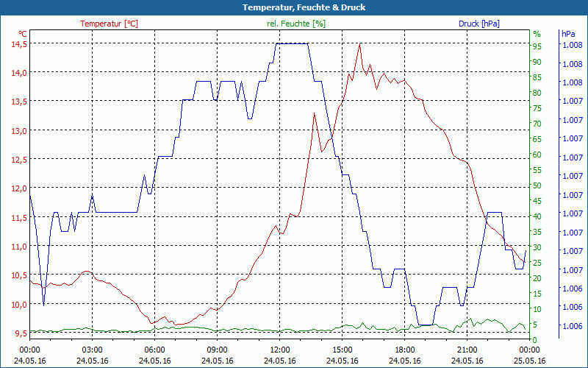Click the 15:00 time marker on x-axis
The height and width of the screenshot is (368, 588).
342,350
